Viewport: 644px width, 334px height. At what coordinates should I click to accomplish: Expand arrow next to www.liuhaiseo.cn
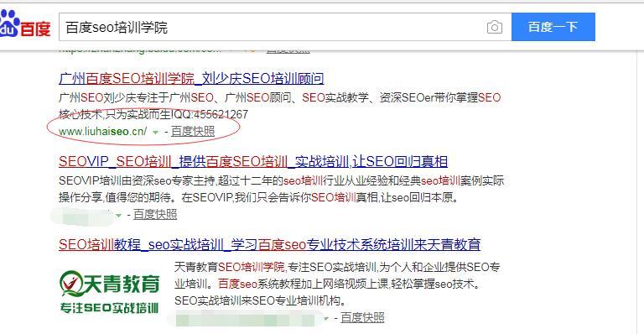(x=156, y=133)
